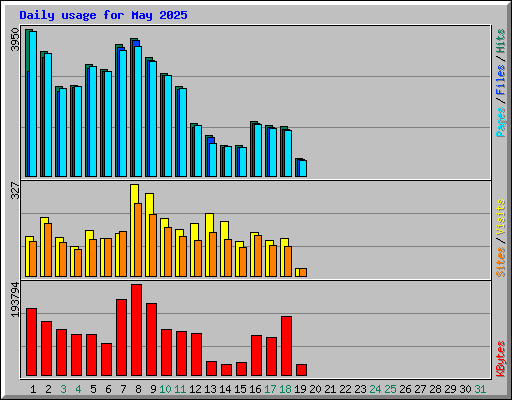Click green day 18 label
Screen dimensions: 512x400
(285, 389)
